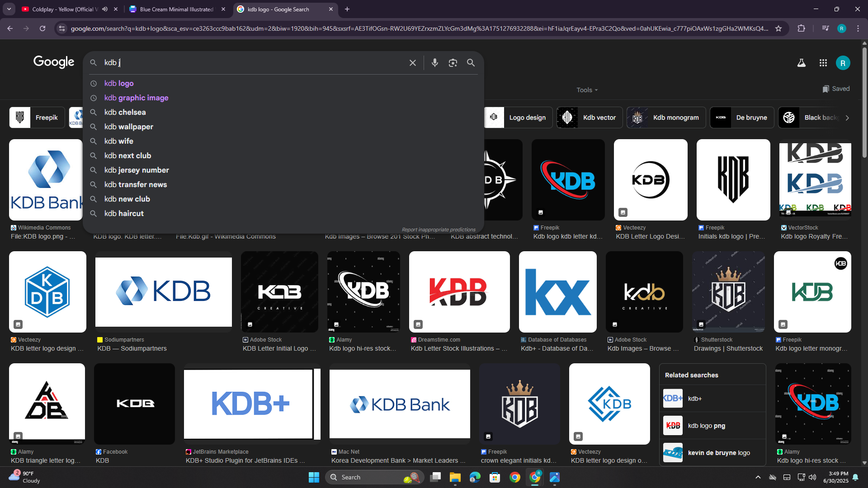The image size is (868, 488).
Task: Filter results by Kdb vector chip
Action: (x=590, y=117)
